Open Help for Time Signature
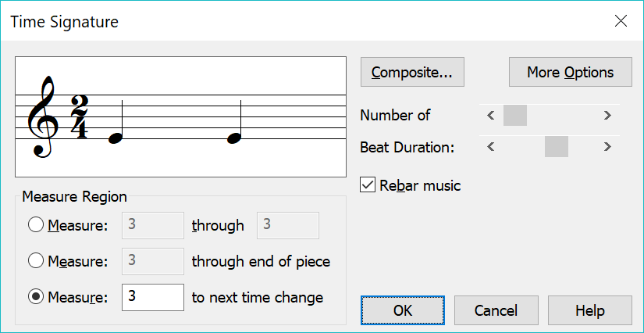 (590, 310)
